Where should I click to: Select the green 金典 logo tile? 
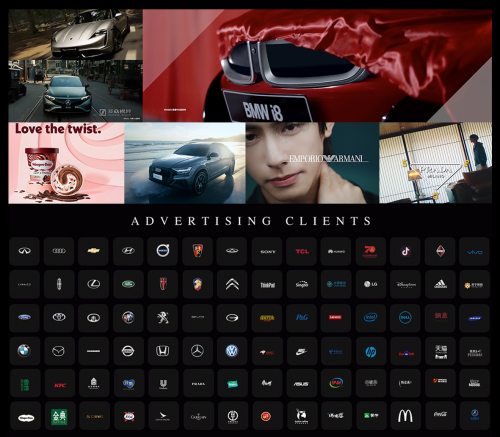coord(59,416)
